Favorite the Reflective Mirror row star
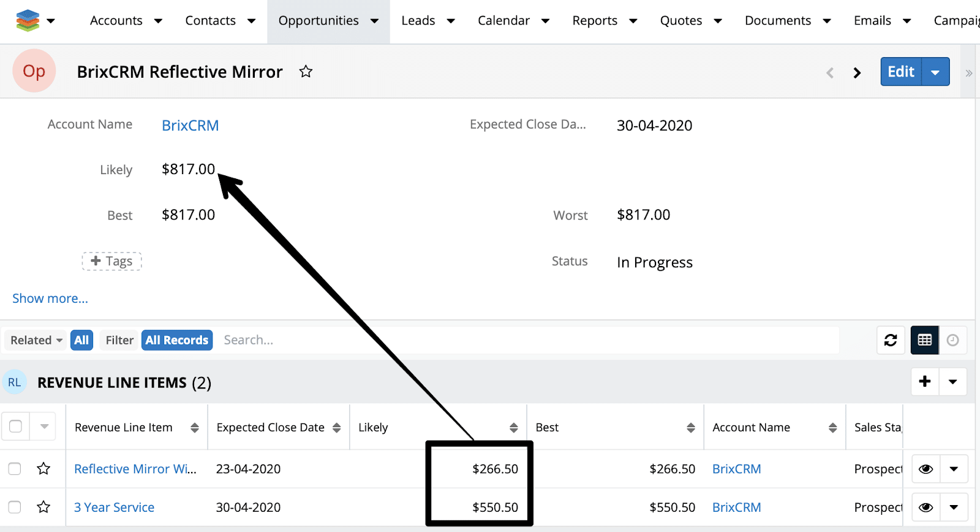This screenshot has height=532, width=980. pos(43,469)
